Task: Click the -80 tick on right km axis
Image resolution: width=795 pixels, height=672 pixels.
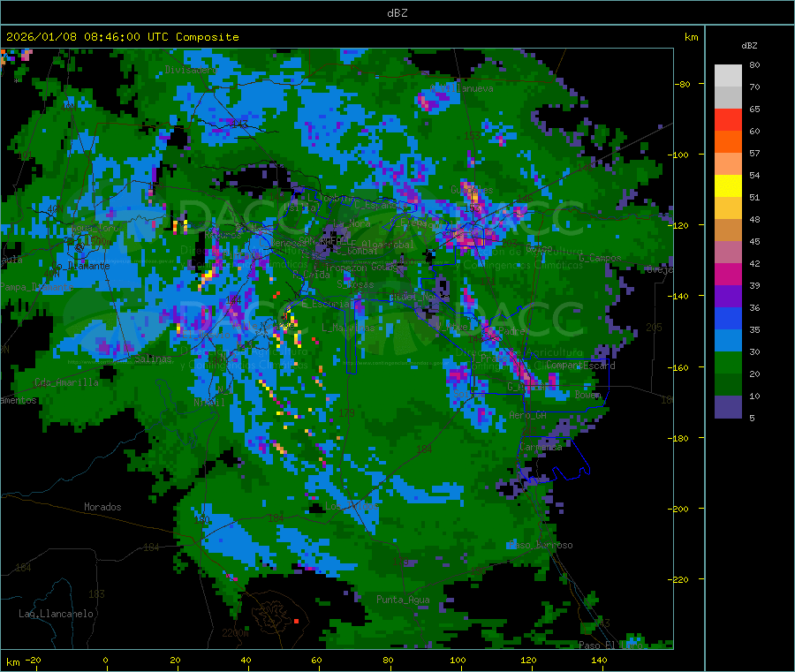Action: click(x=683, y=84)
